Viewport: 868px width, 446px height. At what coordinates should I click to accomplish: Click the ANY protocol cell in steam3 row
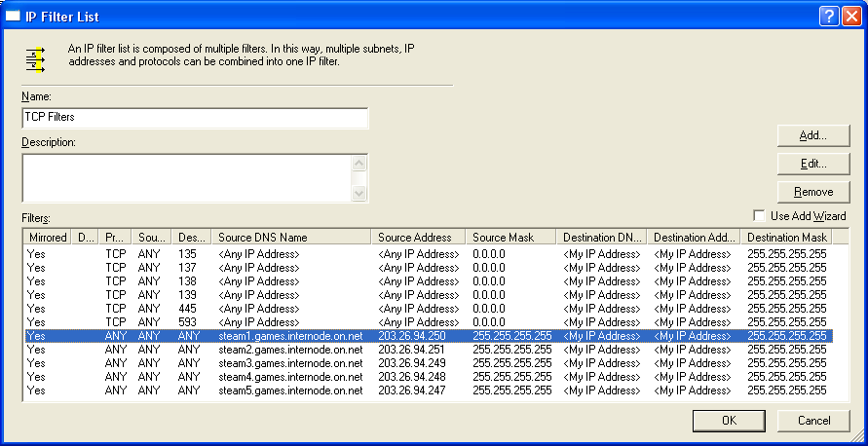click(x=116, y=363)
